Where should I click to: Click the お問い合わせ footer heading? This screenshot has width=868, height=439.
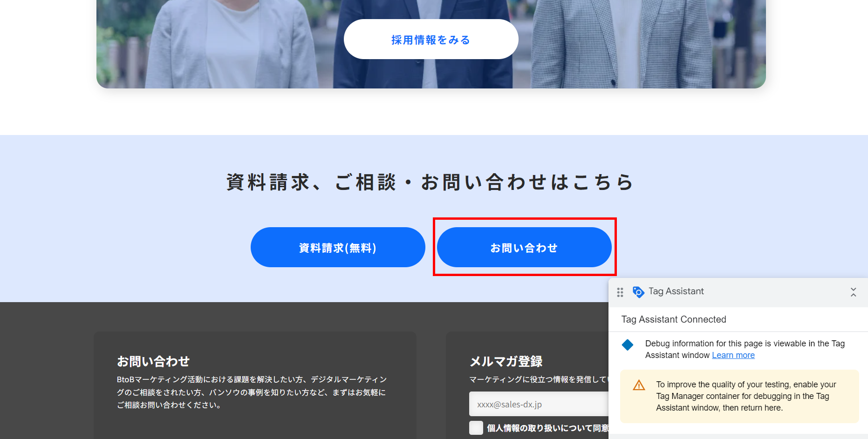point(153,361)
